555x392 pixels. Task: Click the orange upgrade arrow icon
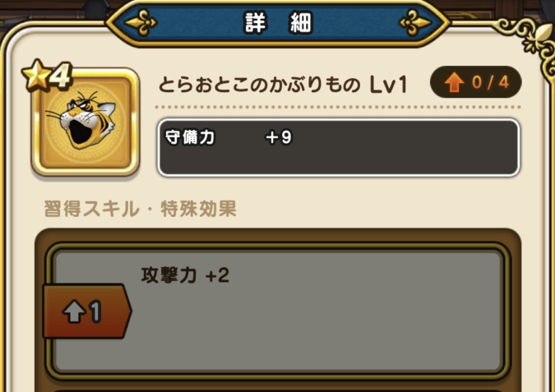pos(455,82)
